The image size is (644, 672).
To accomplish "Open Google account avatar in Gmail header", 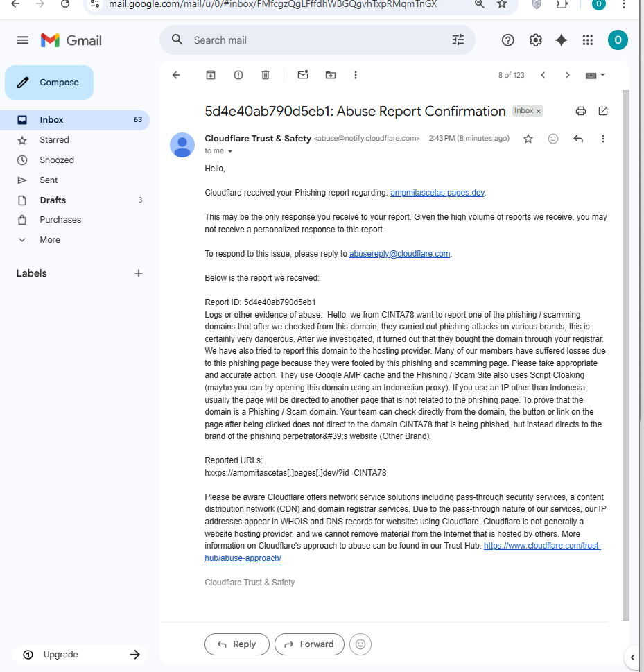I will point(618,40).
